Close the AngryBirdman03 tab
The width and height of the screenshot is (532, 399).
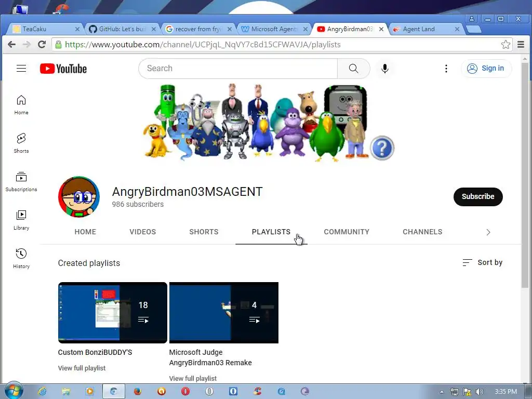coord(381,29)
